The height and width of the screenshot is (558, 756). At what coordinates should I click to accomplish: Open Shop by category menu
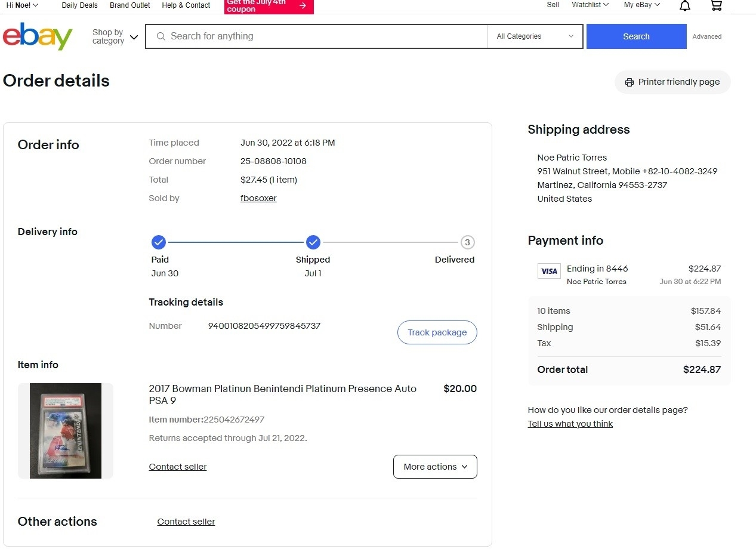pyautogui.click(x=115, y=36)
